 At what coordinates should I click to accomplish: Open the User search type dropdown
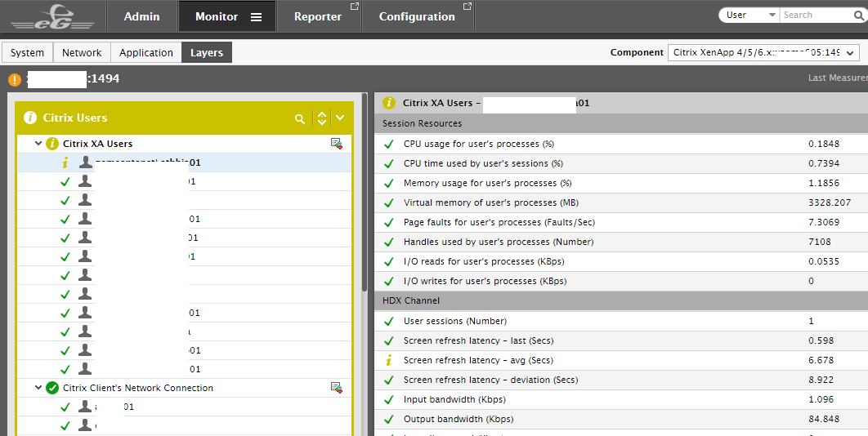pyautogui.click(x=750, y=15)
